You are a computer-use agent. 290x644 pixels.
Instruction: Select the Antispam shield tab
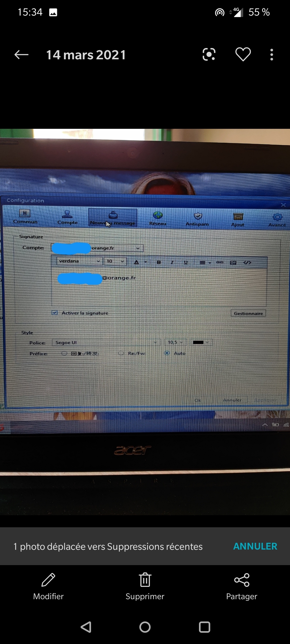pos(197,219)
